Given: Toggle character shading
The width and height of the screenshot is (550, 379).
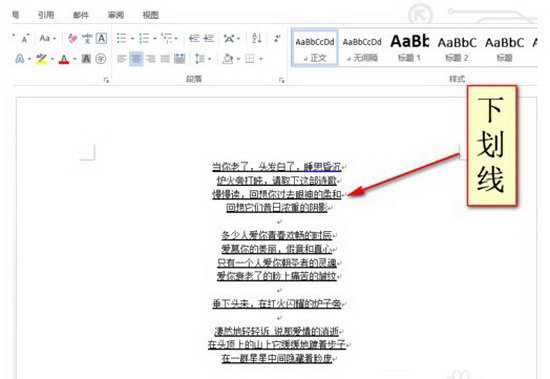Looking at the screenshot, I should pos(86,59).
